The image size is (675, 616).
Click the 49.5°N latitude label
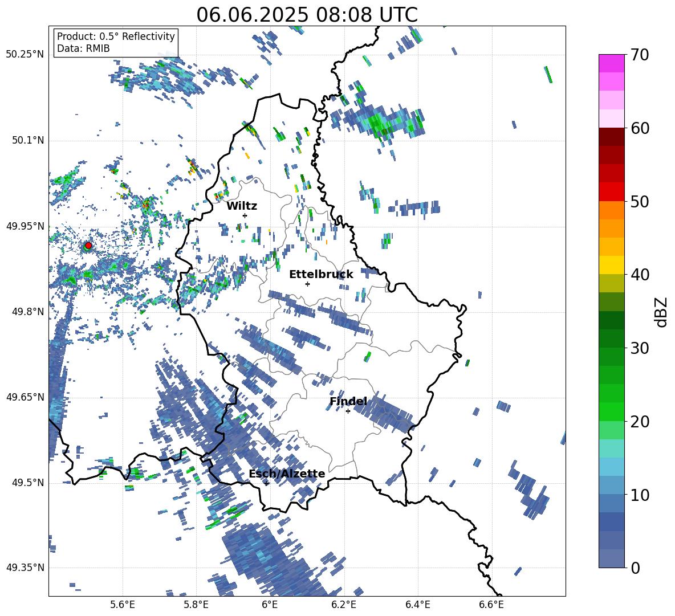point(28,482)
